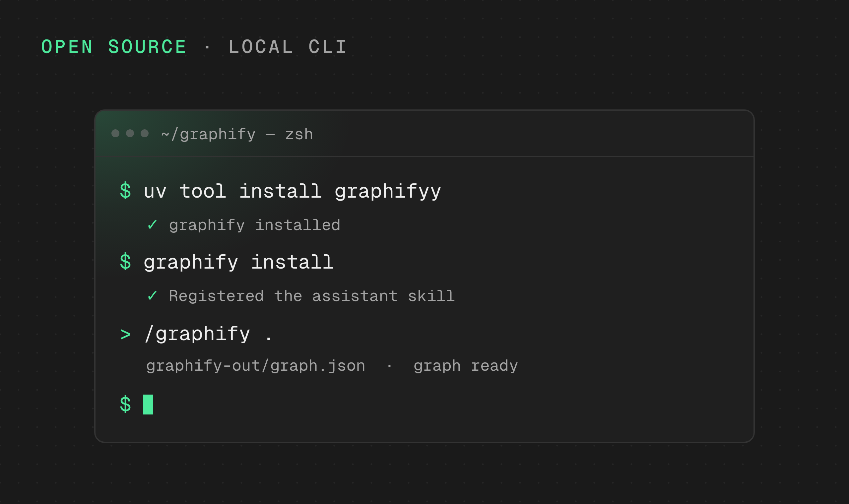Click the dollar prompt before 'graphify install'

pyautogui.click(x=125, y=262)
